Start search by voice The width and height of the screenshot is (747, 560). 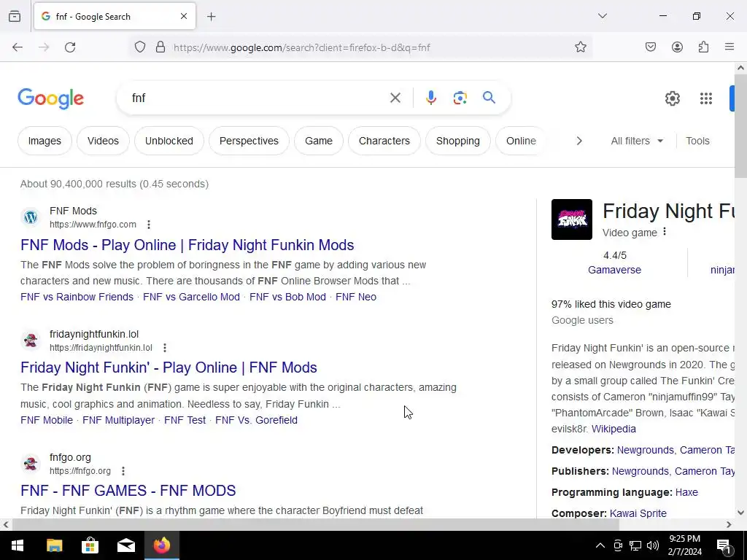[x=430, y=98]
